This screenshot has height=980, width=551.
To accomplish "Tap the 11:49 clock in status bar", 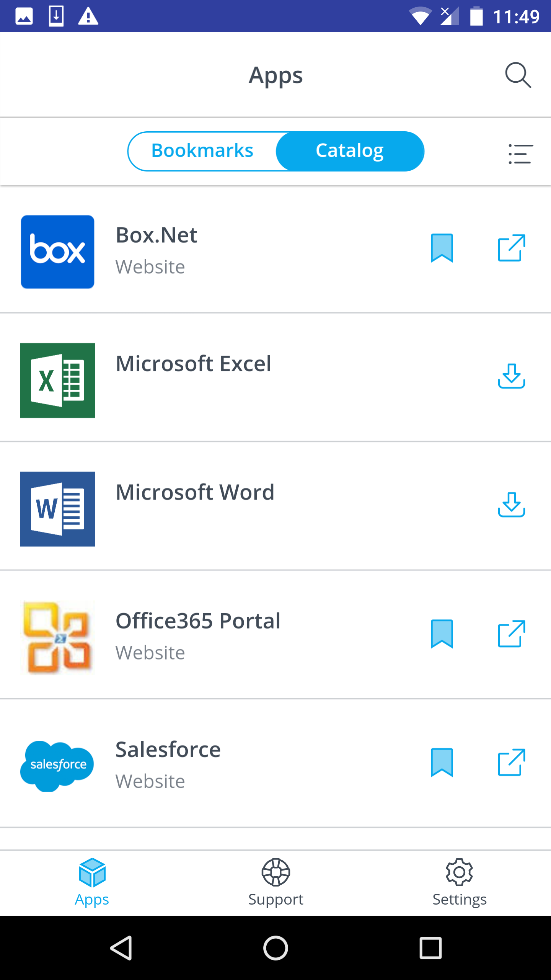I will point(516,16).
